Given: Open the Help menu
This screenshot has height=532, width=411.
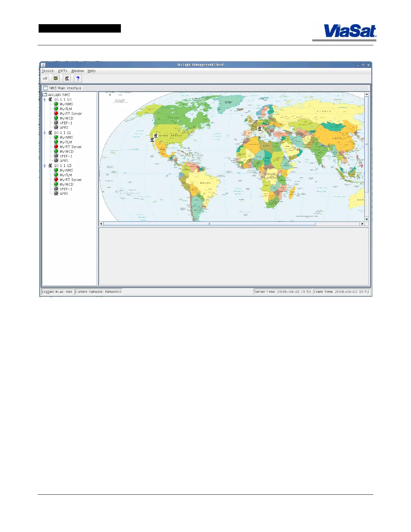Looking at the screenshot, I should tap(92, 71).
